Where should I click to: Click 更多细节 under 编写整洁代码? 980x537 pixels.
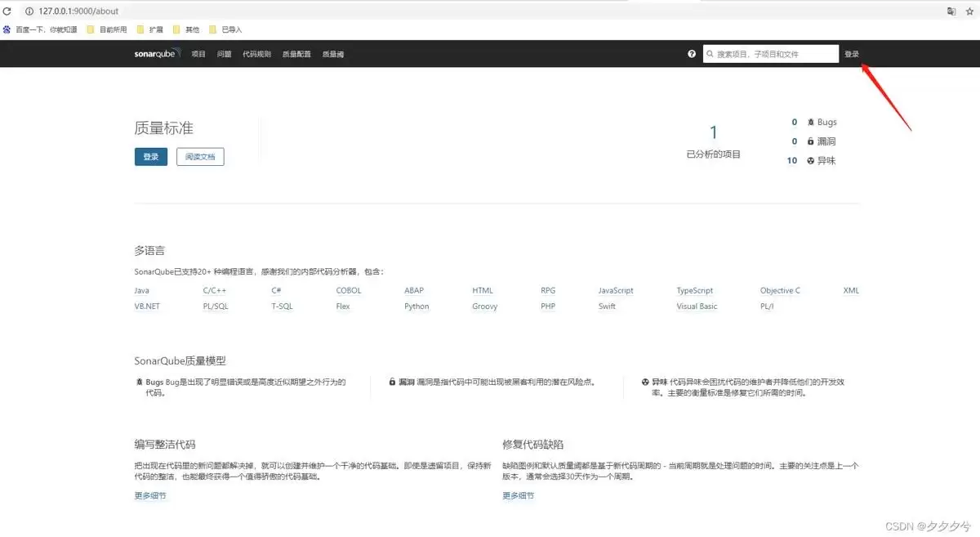click(x=150, y=495)
